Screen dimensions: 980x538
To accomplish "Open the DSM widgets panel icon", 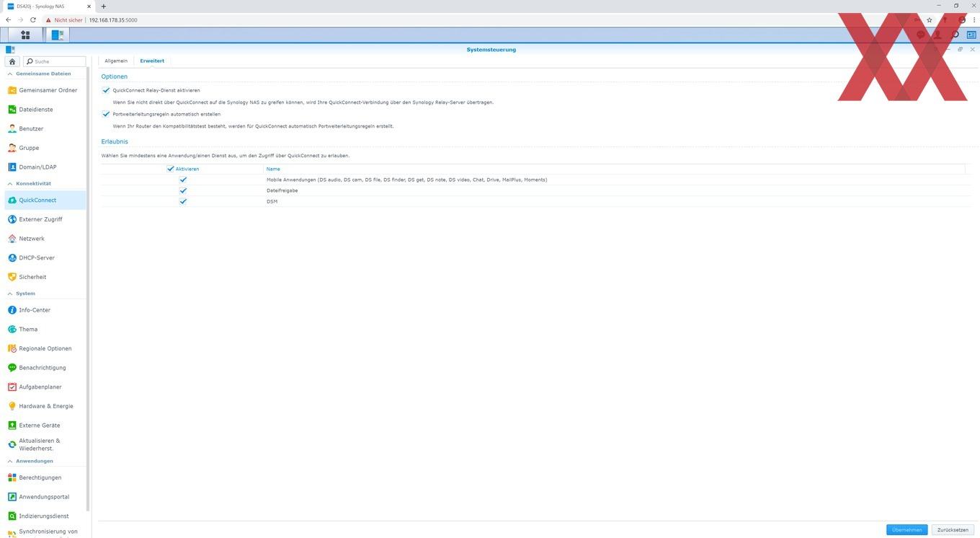I will click(x=971, y=35).
